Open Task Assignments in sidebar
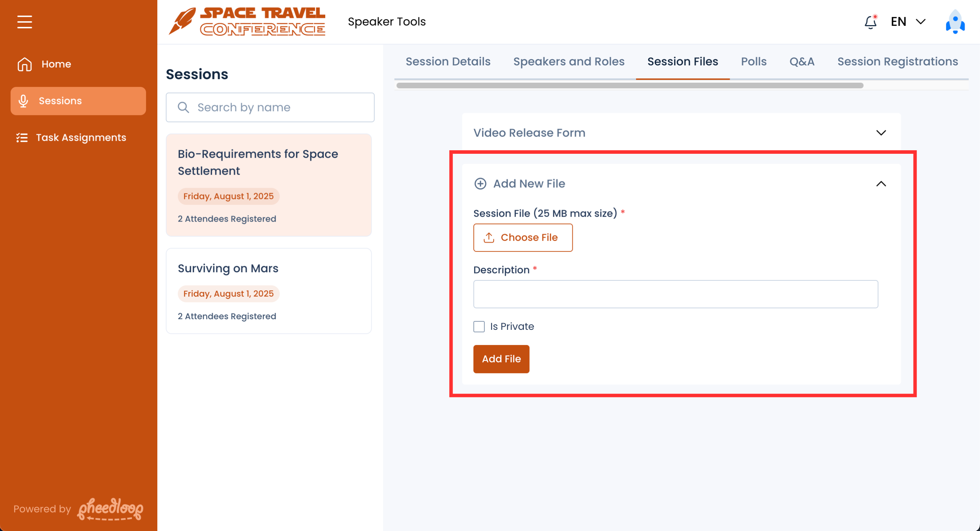 pos(78,138)
